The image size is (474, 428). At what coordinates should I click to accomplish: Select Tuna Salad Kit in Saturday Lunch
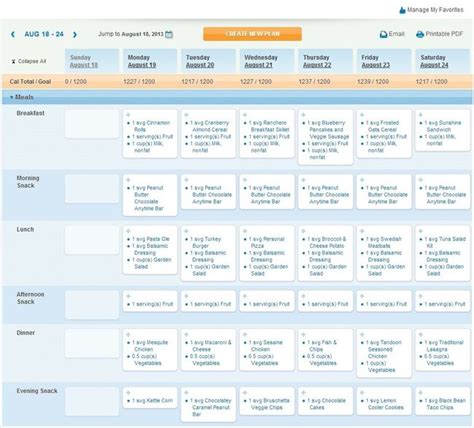[445, 242]
